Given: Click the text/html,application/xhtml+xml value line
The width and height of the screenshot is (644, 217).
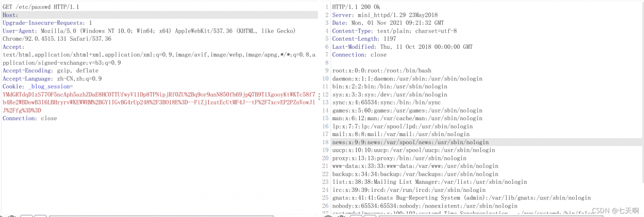Looking at the screenshot, I should [x=159, y=55].
